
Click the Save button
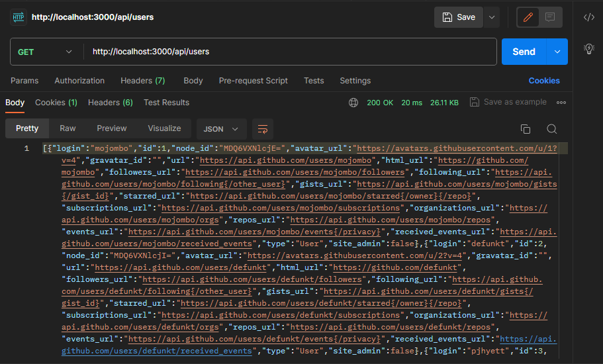click(459, 17)
